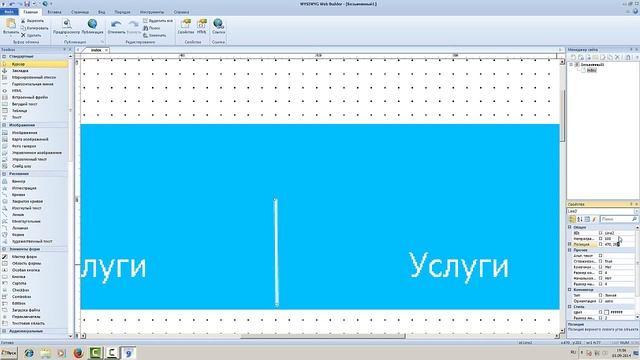Screen dimensions: 640x360
Task: Open the Свойства ribbon icon
Action: 186,24
